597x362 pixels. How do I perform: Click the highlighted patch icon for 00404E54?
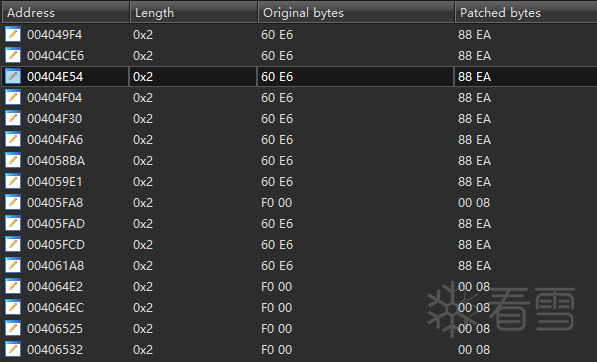[13, 77]
